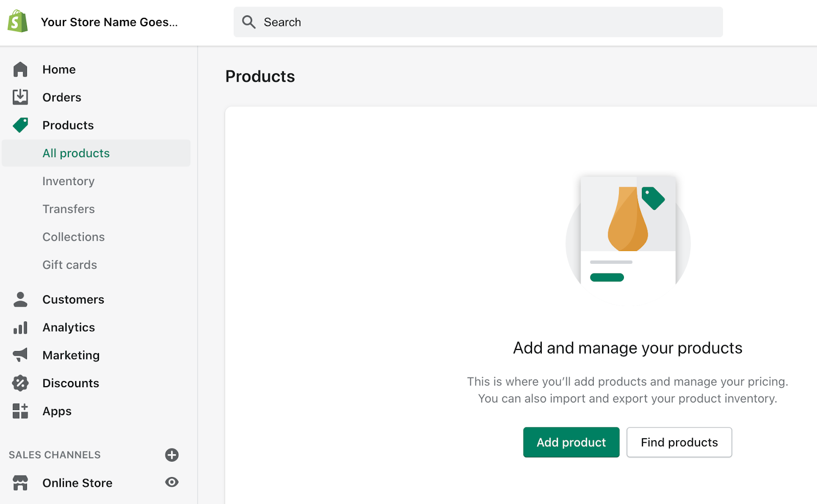Screen dimensions: 817x504
Task: Click the store name in header
Action: click(109, 22)
